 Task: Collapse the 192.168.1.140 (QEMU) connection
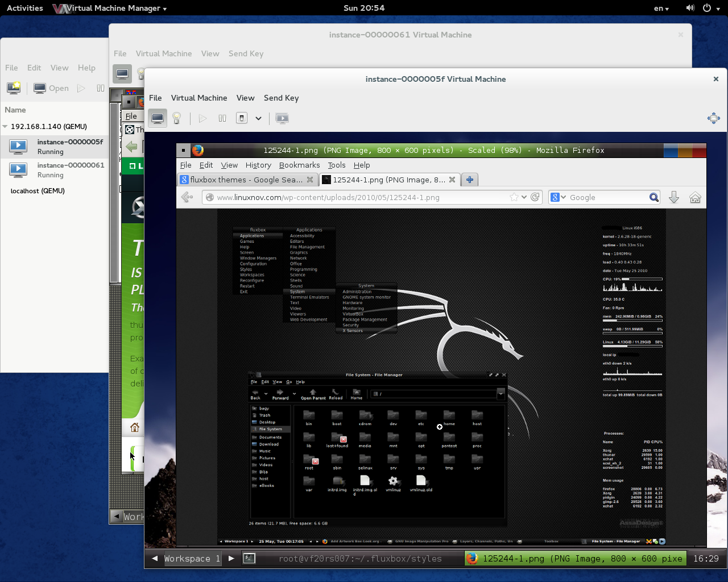5,127
